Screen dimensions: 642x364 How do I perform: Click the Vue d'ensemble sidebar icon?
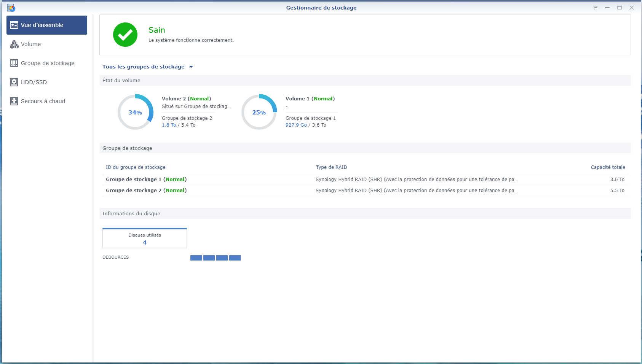click(x=14, y=25)
